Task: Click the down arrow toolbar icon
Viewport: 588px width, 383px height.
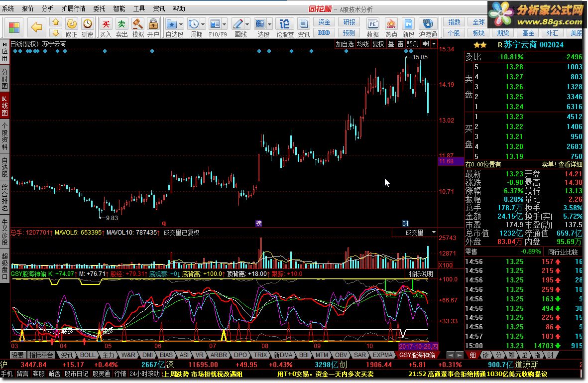Action: (x=55, y=33)
